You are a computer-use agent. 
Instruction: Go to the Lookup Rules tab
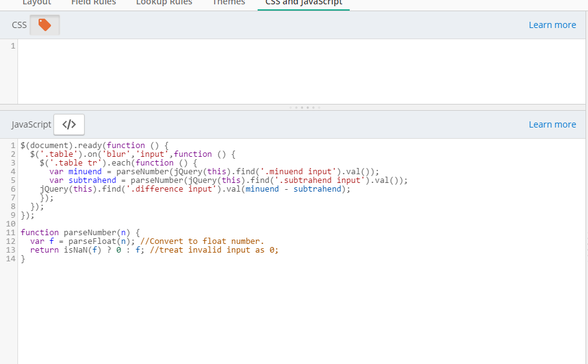click(x=164, y=3)
